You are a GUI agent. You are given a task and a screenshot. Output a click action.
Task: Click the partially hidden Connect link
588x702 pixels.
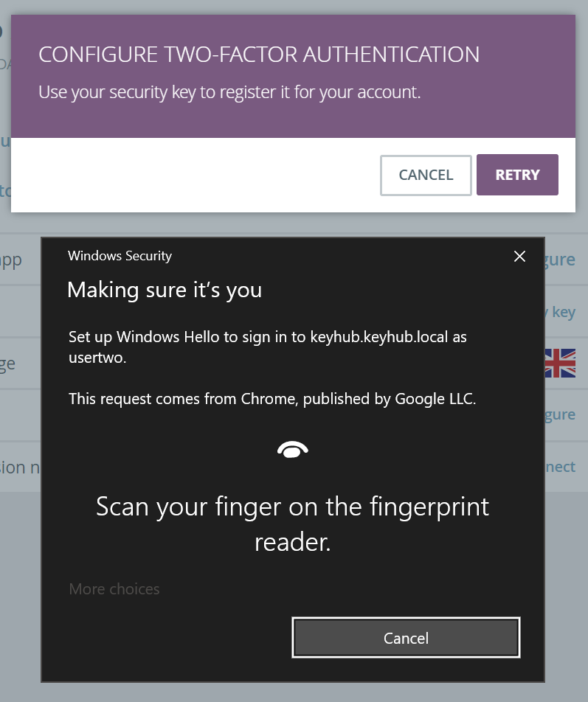click(x=560, y=467)
